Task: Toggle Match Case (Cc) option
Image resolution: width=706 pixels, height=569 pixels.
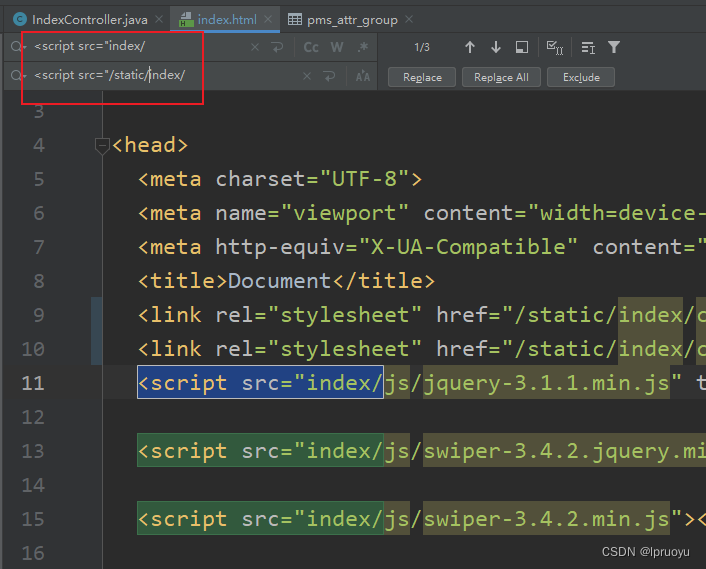Action: 311,47
